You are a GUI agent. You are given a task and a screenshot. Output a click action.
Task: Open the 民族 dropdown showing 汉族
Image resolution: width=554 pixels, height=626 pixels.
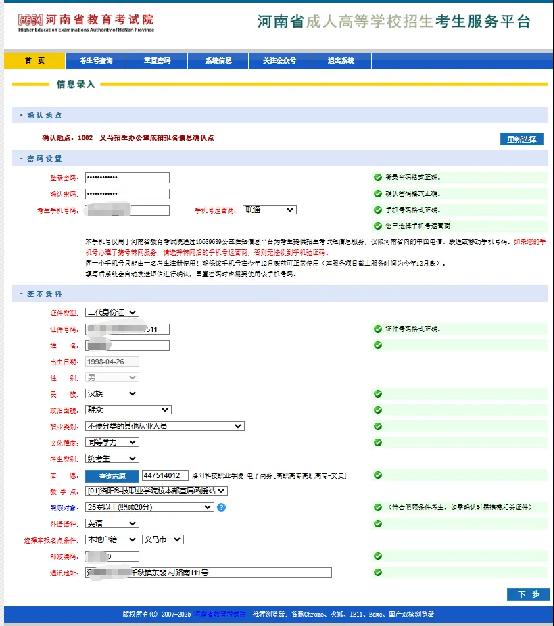pos(112,394)
